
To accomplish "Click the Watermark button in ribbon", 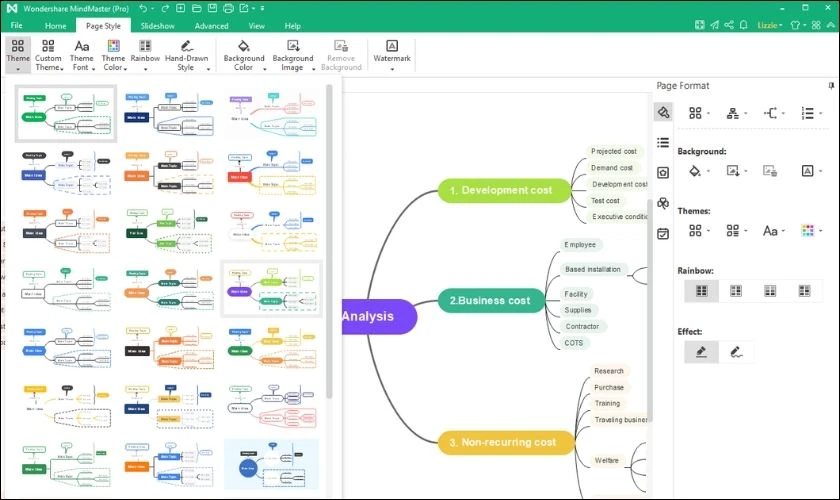I will coord(392,55).
